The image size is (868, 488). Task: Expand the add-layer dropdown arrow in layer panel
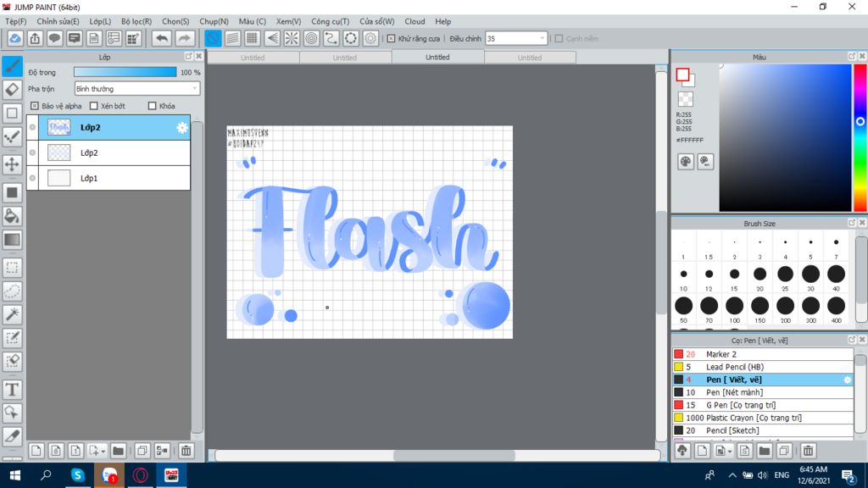tap(103, 452)
